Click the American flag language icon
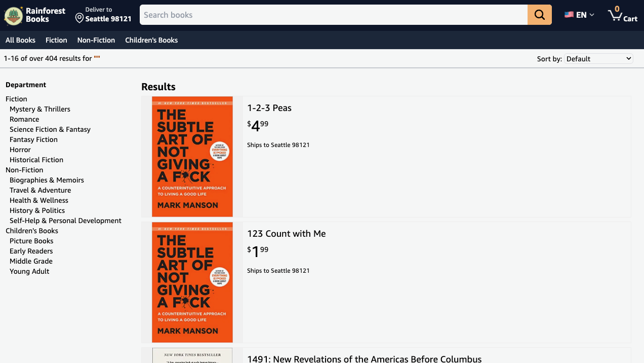 568,15
